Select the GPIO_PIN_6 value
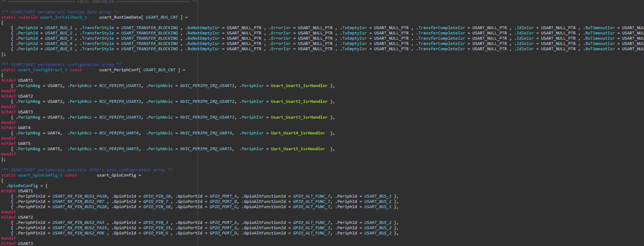The image size is (644, 246). click(156, 233)
